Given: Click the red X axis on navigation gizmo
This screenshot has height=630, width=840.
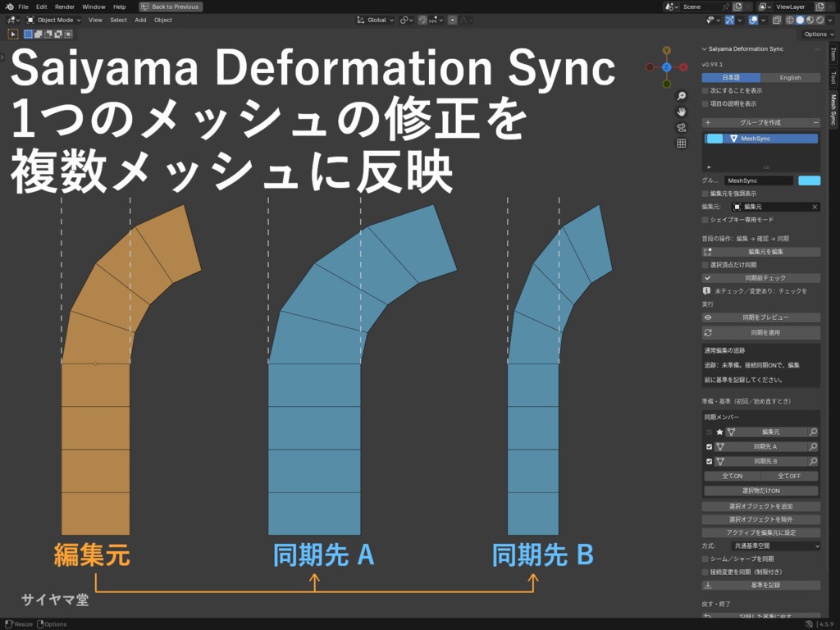Looking at the screenshot, I should click(683, 67).
